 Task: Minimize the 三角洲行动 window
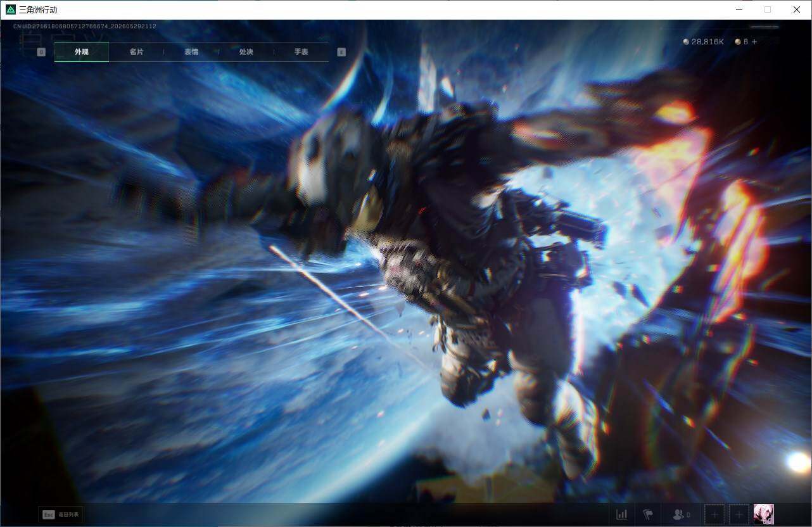coord(739,10)
